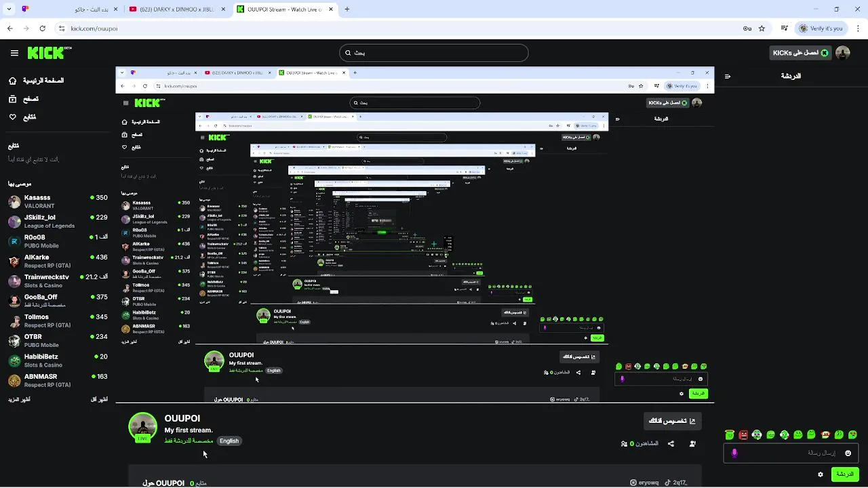The height and width of the screenshot is (488, 868).
Task: Collapse show less recommended channels
Action: [x=99, y=400]
